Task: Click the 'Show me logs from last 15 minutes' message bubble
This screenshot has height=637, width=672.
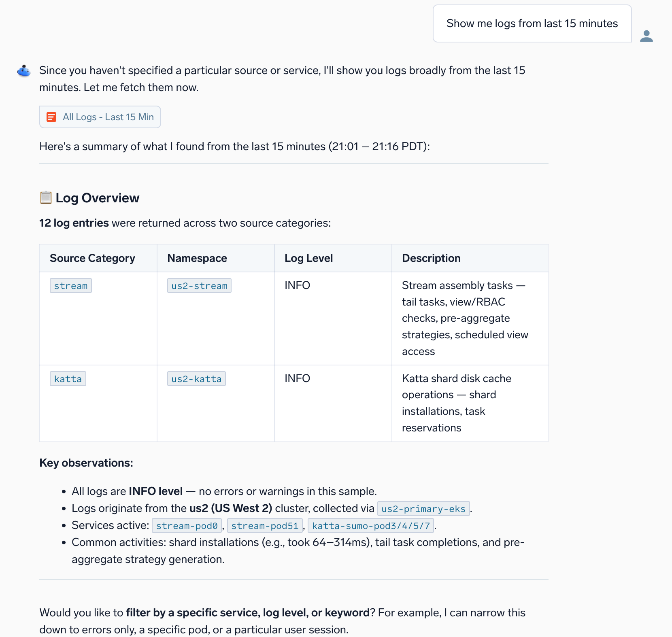Action: tap(532, 23)
